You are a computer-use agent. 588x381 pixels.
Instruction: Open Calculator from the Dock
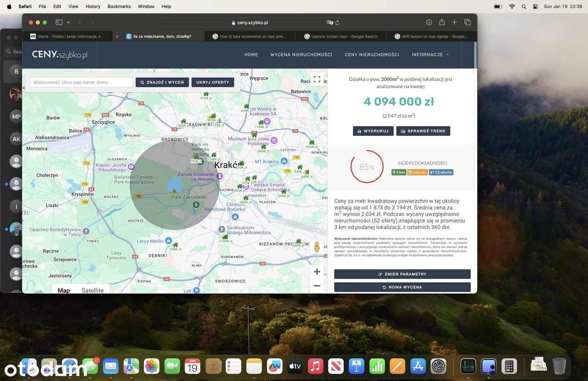tap(509, 366)
